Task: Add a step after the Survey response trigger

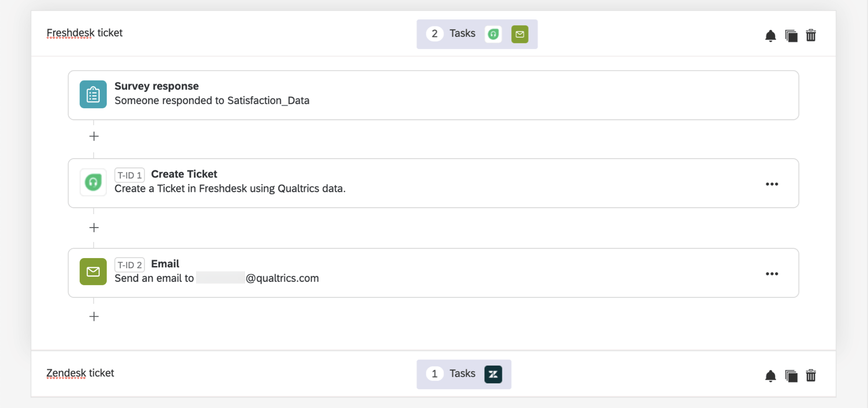Action: click(x=94, y=136)
